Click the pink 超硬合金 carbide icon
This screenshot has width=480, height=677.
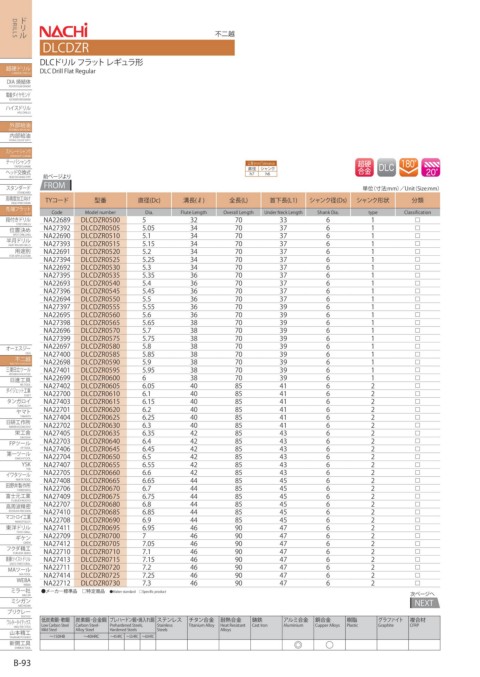(364, 168)
